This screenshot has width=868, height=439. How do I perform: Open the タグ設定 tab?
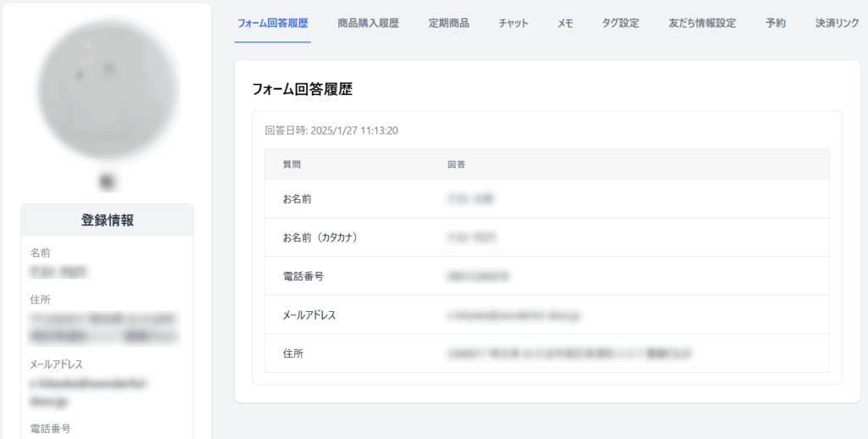pos(620,23)
